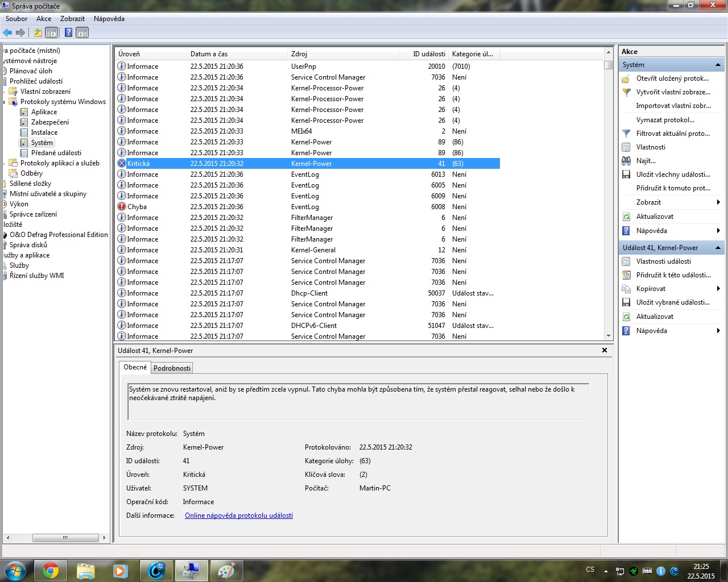Click the up-one-level folder toolbar icon
The height and width of the screenshot is (582, 728).
click(x=38, y=33)
